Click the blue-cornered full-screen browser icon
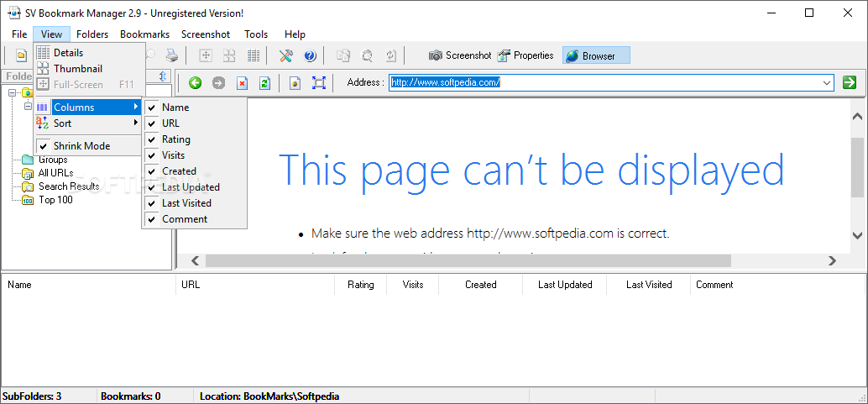Viewport: 868px width, 404px height. (318, 83)
